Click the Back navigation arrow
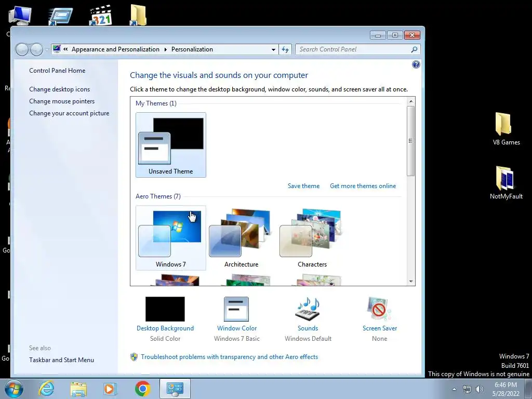The width and height of the screenshot is (532, 399). click(x=22, y=49)
